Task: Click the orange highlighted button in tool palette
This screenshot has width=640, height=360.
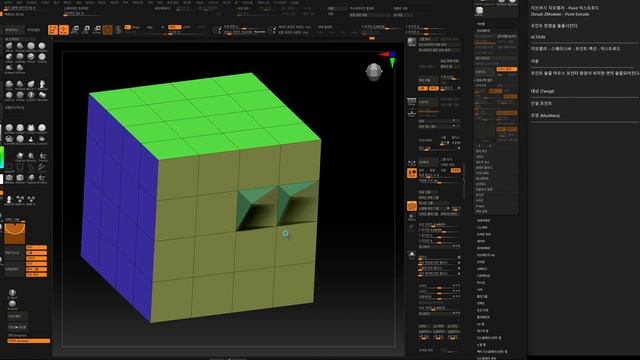Action: point(507,69)
